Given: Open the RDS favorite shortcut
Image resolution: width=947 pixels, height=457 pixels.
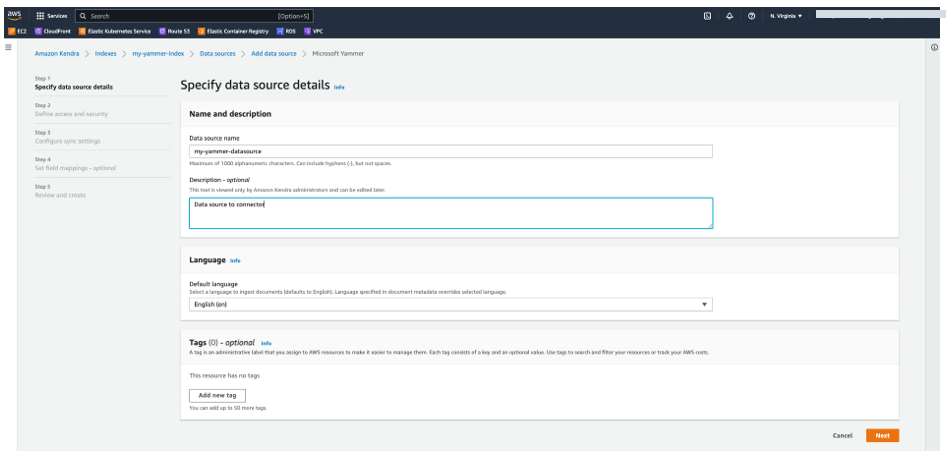Looking at the screenshot, I should (287, 31).
